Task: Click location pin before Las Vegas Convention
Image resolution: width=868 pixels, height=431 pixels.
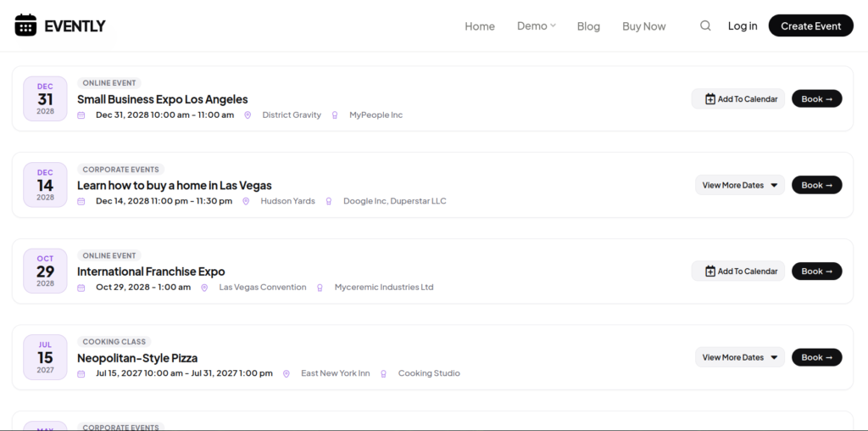Action: tap(204, 288)
